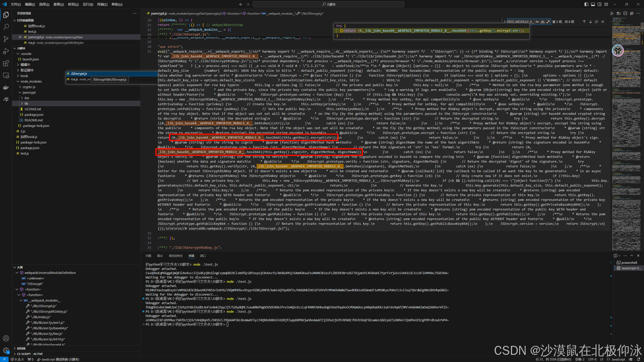This screenshot has height=362, width=644.
Task: Switch to the 输出 panel tab
Action: [x=160, y=256]
